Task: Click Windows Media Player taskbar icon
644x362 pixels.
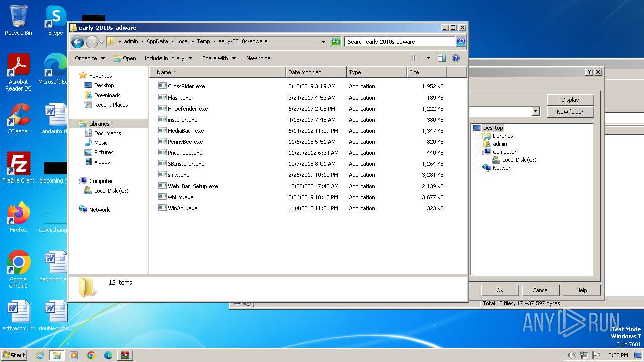Action: pos(74,355)
